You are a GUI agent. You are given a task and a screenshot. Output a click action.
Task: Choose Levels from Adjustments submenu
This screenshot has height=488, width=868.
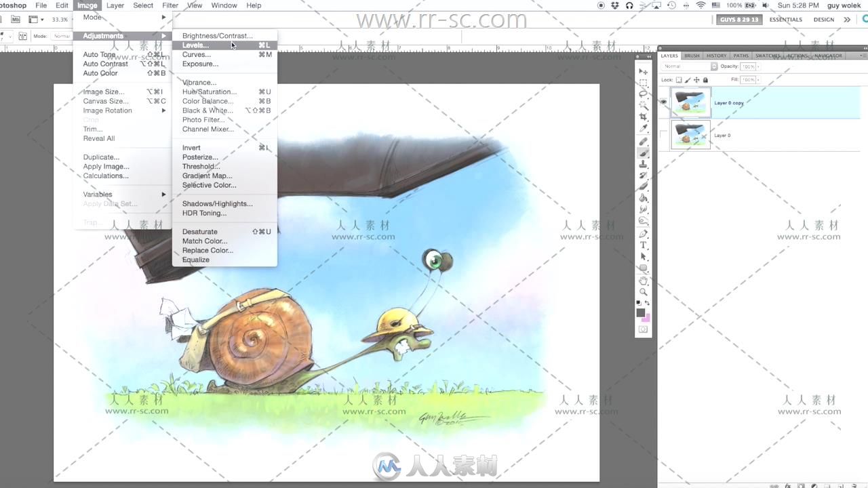224,45
